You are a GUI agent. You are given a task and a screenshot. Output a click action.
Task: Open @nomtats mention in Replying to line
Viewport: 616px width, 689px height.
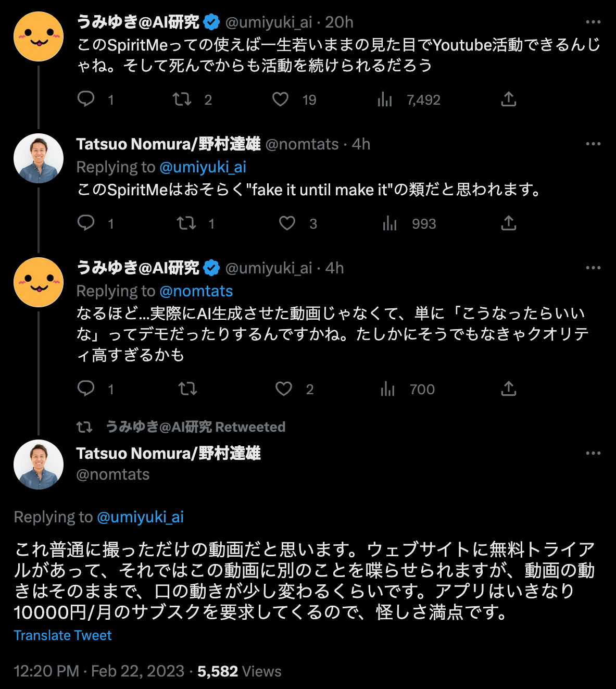coord(196,291)
